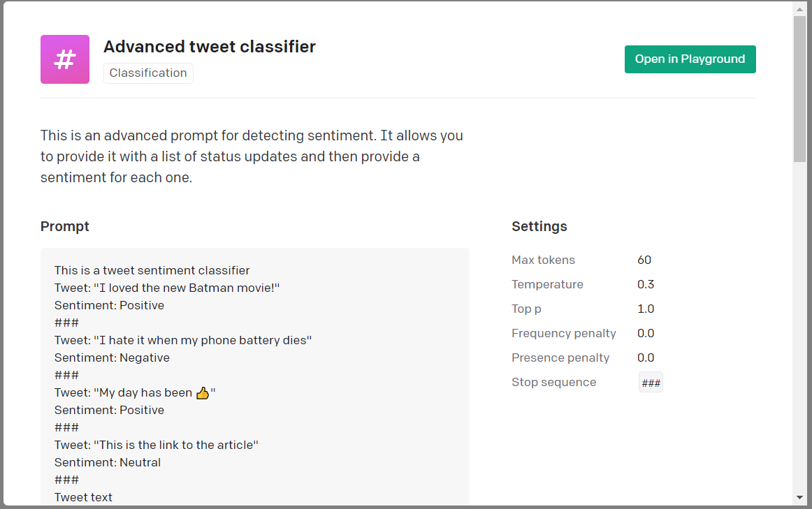This screenshot has width=812, height=509.
Task: Click the Top p value 1.0
Action: pyautogui.click(x=644, y=309)
